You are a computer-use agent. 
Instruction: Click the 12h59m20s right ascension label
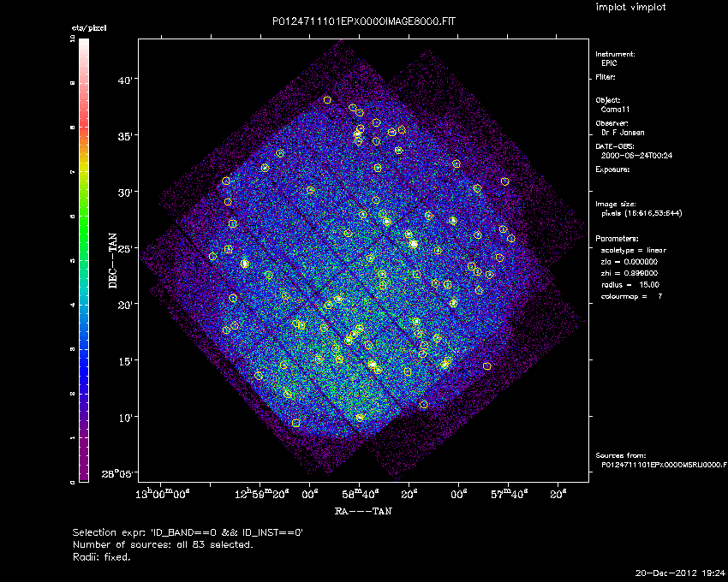(262, 495)
